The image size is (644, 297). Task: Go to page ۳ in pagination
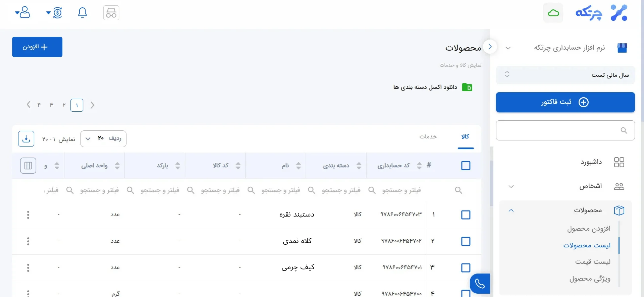[52, 105]
